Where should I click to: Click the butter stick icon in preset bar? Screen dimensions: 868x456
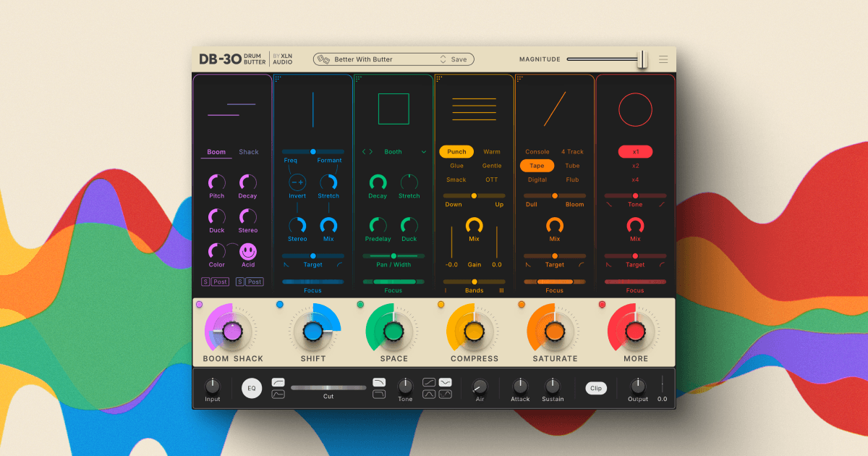tap(324, 59)
